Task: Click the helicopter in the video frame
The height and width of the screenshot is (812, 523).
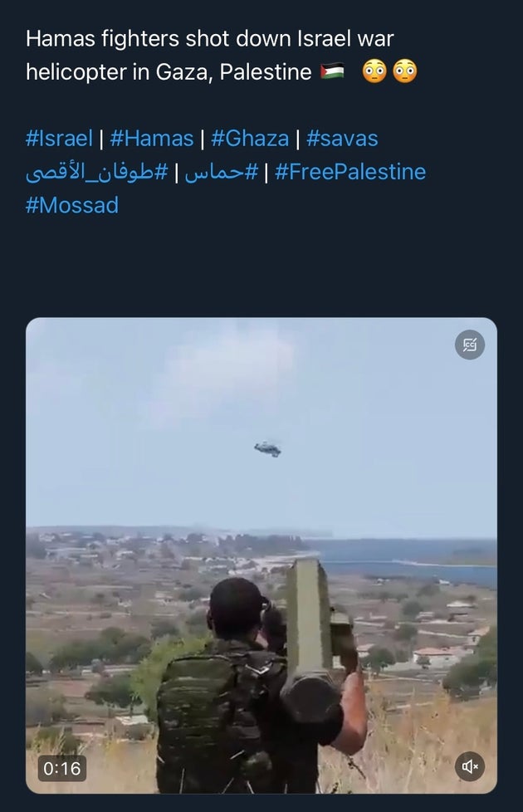Action: pyautogui.click(x=267, y=448)
